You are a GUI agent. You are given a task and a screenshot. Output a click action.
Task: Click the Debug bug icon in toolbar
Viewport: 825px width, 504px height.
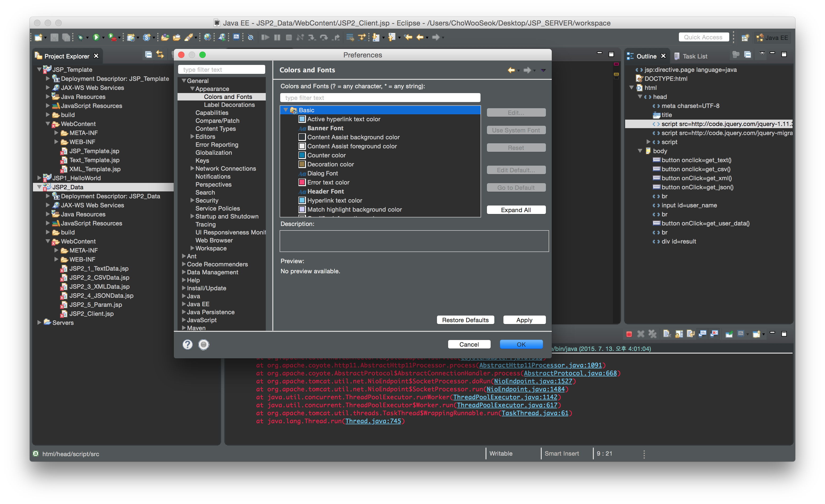[80, 37]
